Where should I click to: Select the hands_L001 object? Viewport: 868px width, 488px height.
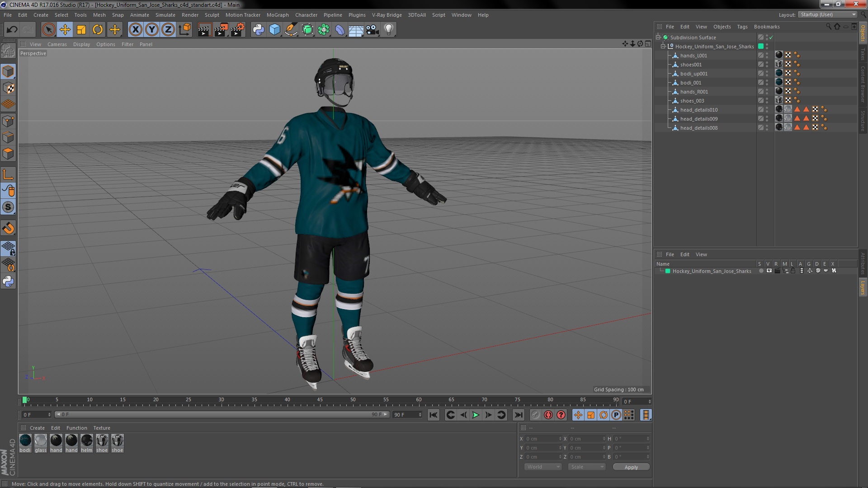click(x=693, y=56)
